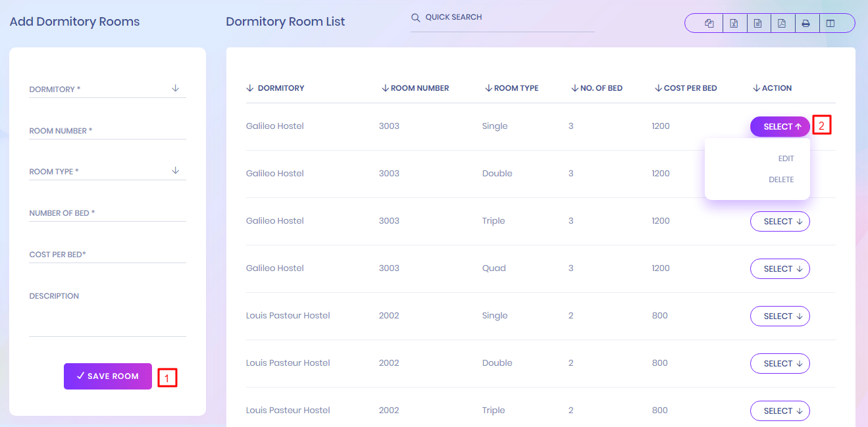Expand the Room Type dropdown field
Screen dimensions: 868x427
pos(107,171)
